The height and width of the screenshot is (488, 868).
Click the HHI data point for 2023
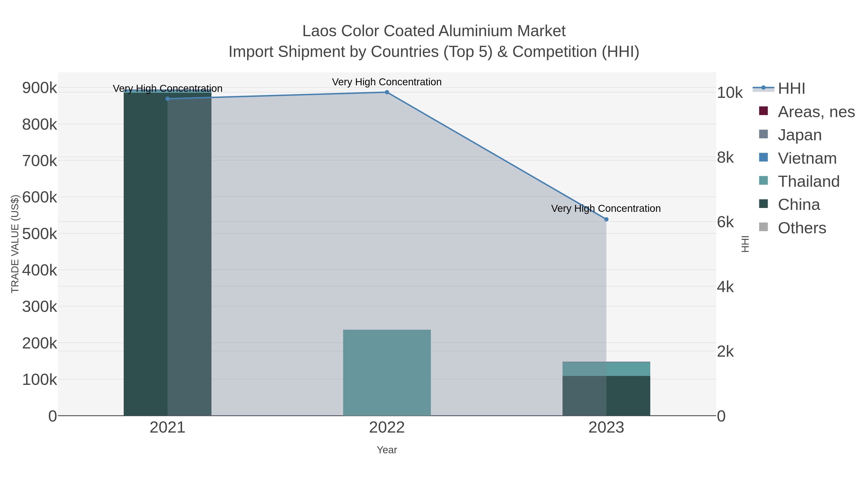[606, 219]
